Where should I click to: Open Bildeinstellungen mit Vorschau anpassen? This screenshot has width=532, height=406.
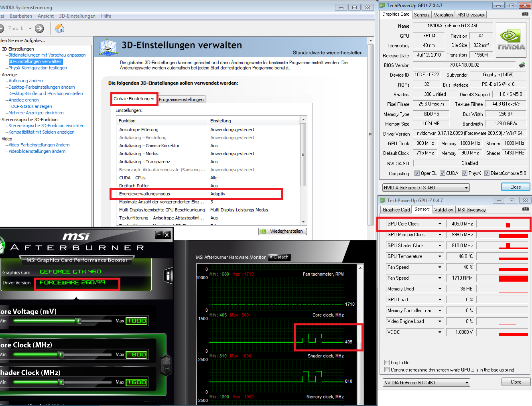(47, 55)
